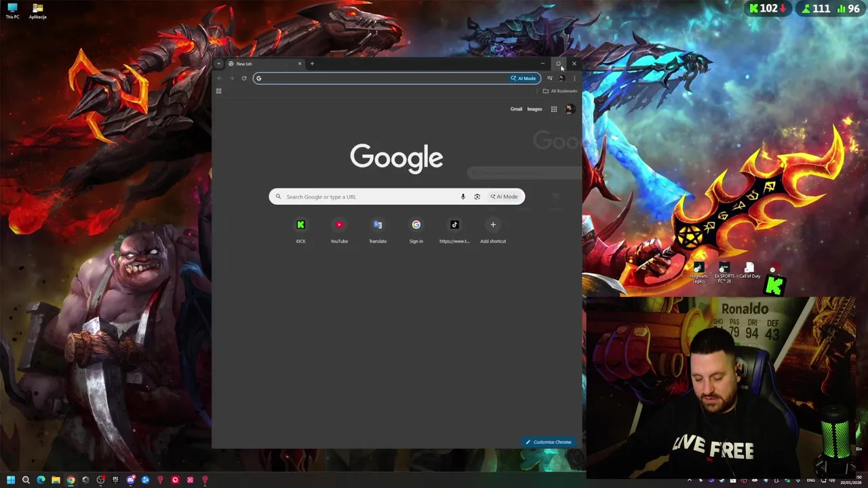This screenshot has width=868, height=488.
Task: Open Google apps grid launcher
Action: pos(554,109)
